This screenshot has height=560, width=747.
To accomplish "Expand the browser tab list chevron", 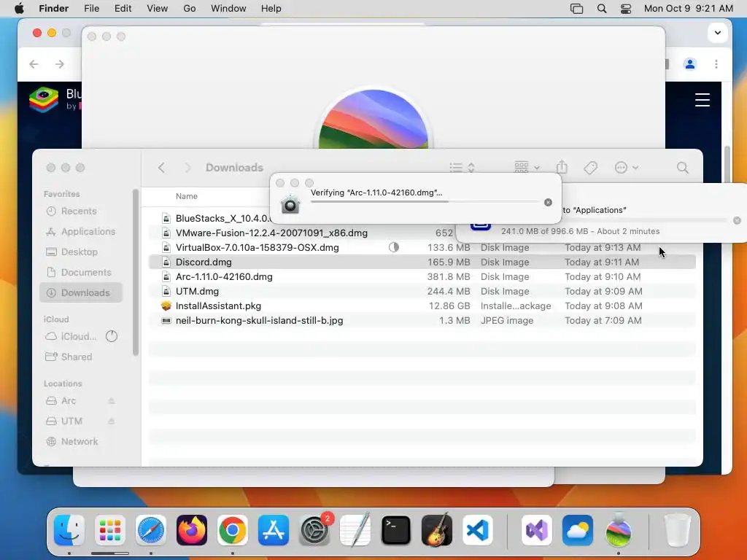I will tap(718, 33).
